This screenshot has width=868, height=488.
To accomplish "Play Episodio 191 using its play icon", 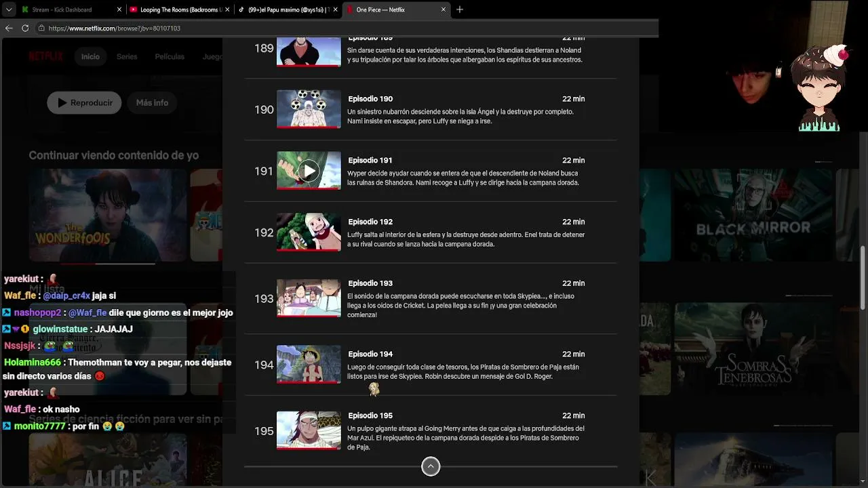I will click(x=309, y=171).
